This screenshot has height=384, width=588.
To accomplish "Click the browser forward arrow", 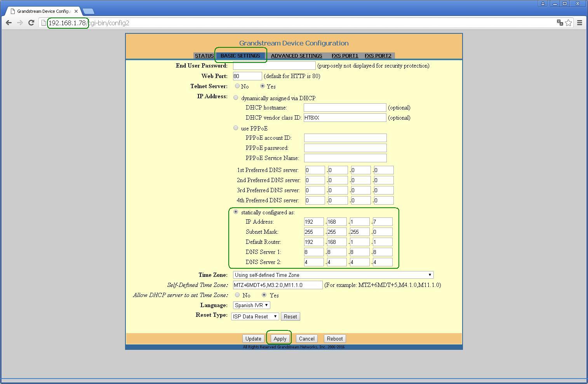I will pos(20,23).
